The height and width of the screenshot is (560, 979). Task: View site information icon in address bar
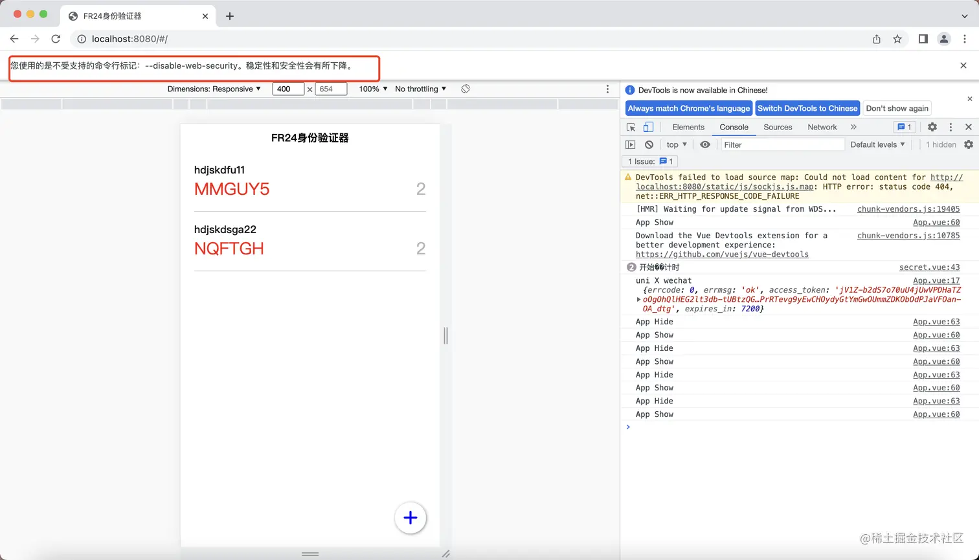click(82, 39)
